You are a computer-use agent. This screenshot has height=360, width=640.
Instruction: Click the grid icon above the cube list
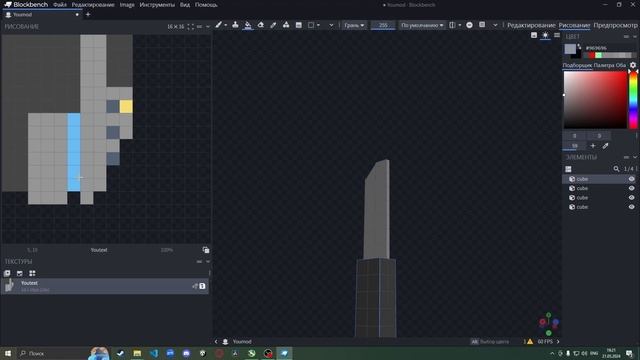pyautogui.click(x=568, y=169)
